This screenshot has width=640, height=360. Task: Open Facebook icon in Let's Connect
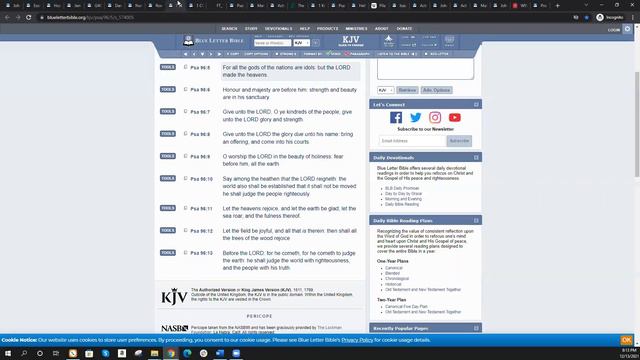coord(396,118)
